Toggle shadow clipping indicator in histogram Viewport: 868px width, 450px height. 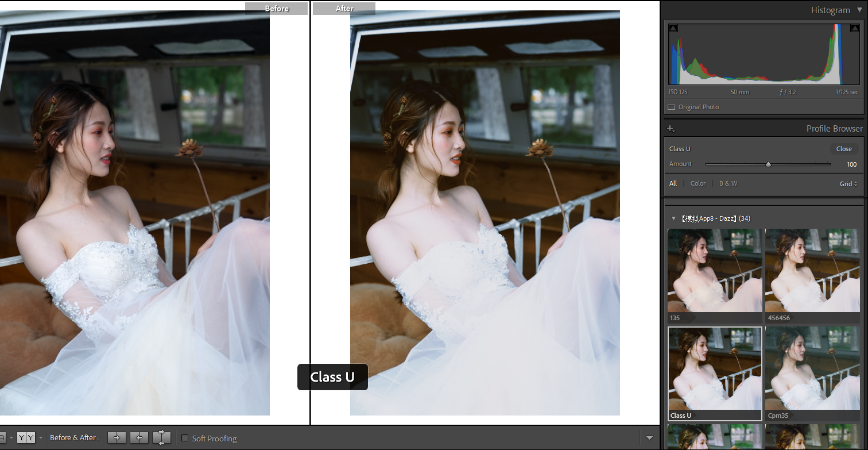tap(673, 28)
